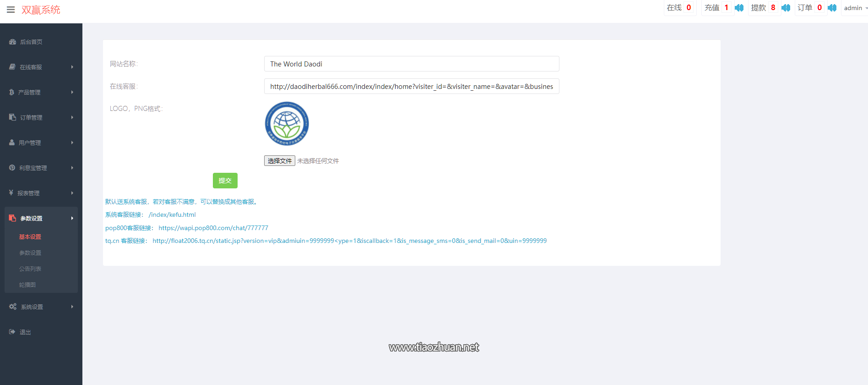Click the 系统设置 gears icon
The height and width of the screenshot is (385, 868).
pos(13,307)
